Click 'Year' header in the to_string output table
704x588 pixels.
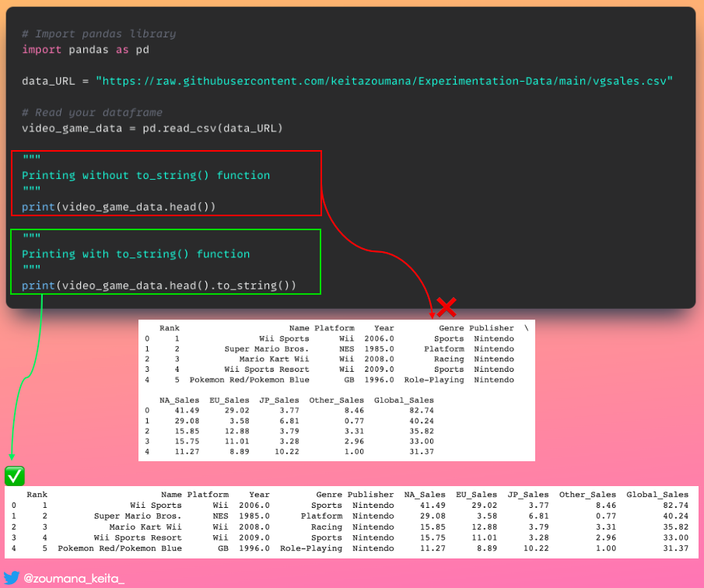[260, 495]
